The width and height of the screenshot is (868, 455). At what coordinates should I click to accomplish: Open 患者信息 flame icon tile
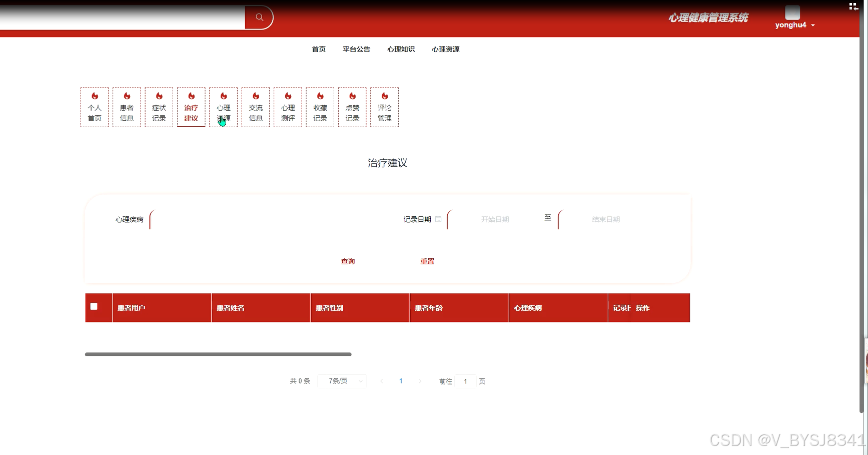127,107
